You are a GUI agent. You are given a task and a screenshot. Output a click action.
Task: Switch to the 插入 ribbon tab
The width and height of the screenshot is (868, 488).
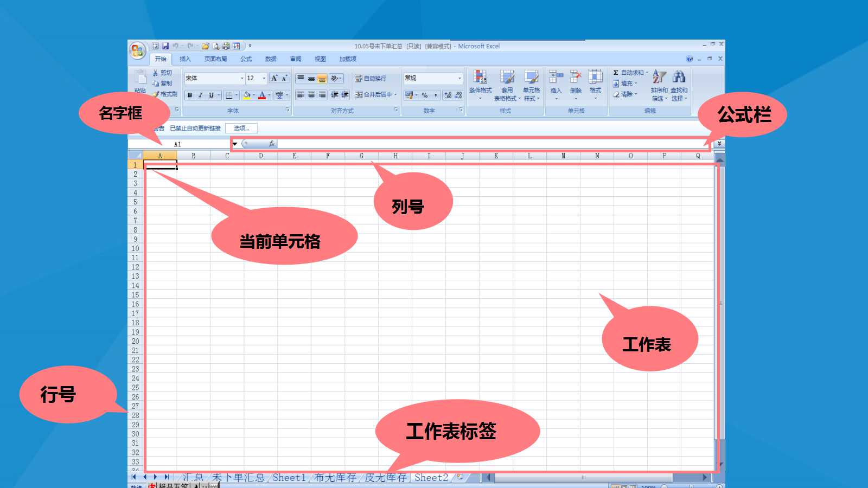pos(184,59)
